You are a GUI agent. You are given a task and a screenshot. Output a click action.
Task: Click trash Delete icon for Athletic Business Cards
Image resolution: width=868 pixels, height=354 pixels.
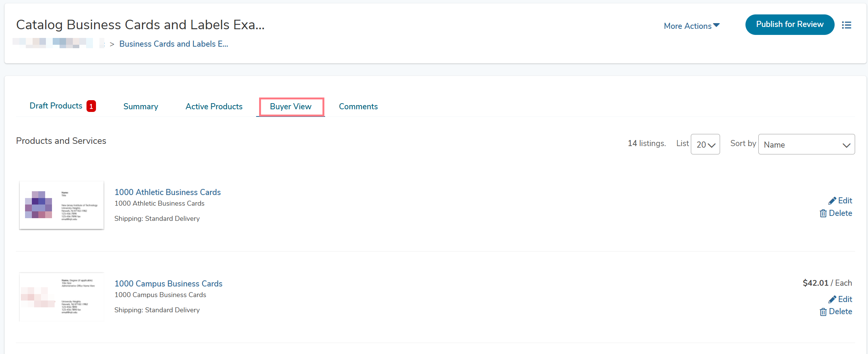(x=823, y=213)
